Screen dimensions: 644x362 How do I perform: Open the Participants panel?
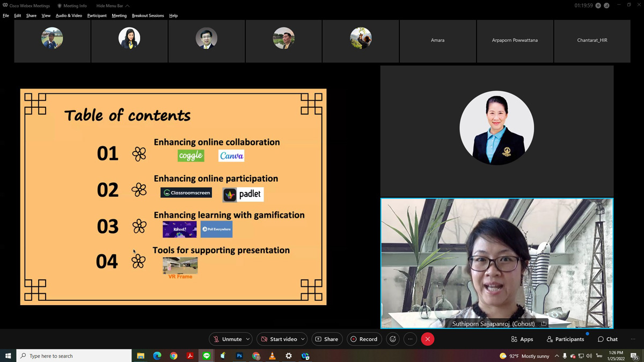(x=565, y=339)
